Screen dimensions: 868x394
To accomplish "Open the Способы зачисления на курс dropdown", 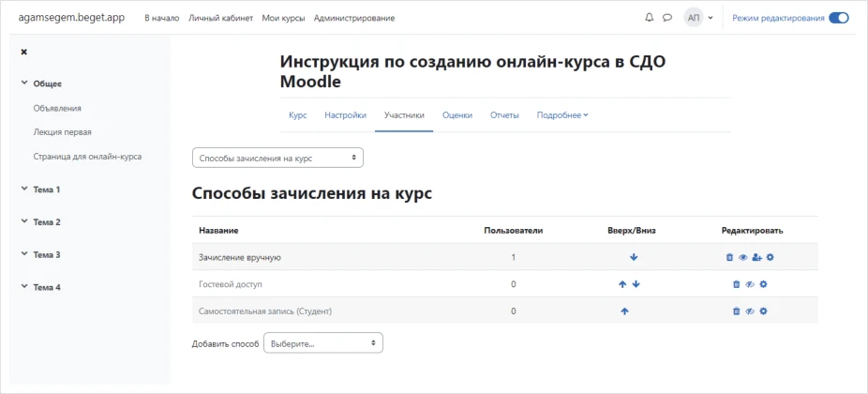I will (277, 158).
